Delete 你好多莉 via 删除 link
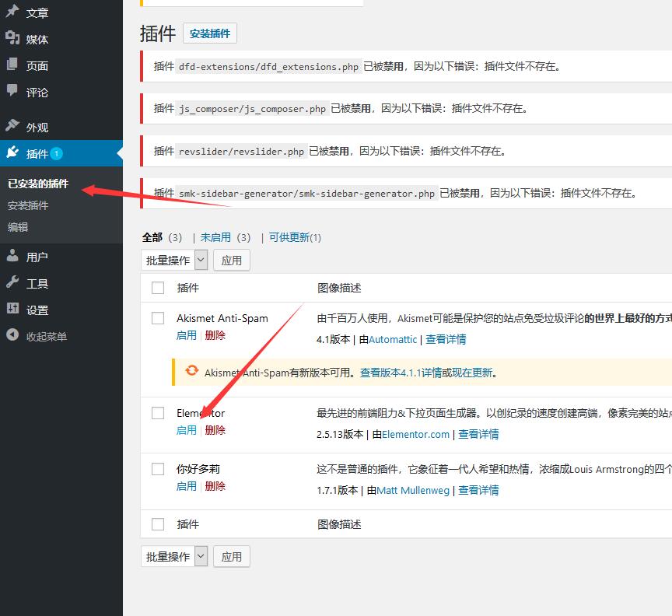This screenshot has height=616, width=672. (215, 486)
